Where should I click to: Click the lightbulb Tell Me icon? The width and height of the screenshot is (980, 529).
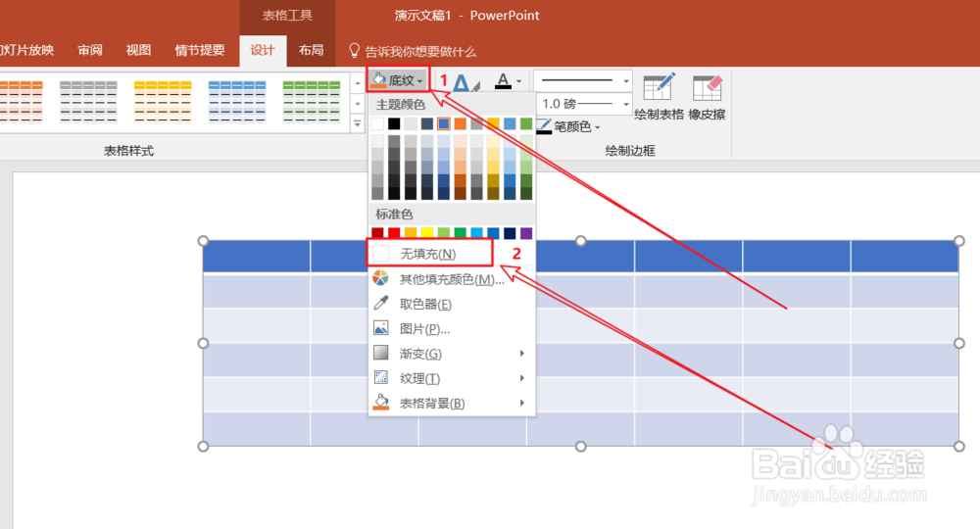tap(354, 51)
